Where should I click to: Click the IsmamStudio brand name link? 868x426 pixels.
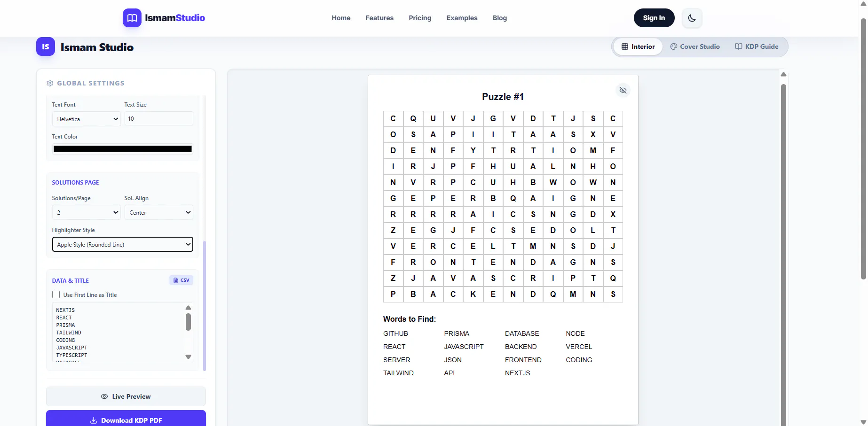175,18
